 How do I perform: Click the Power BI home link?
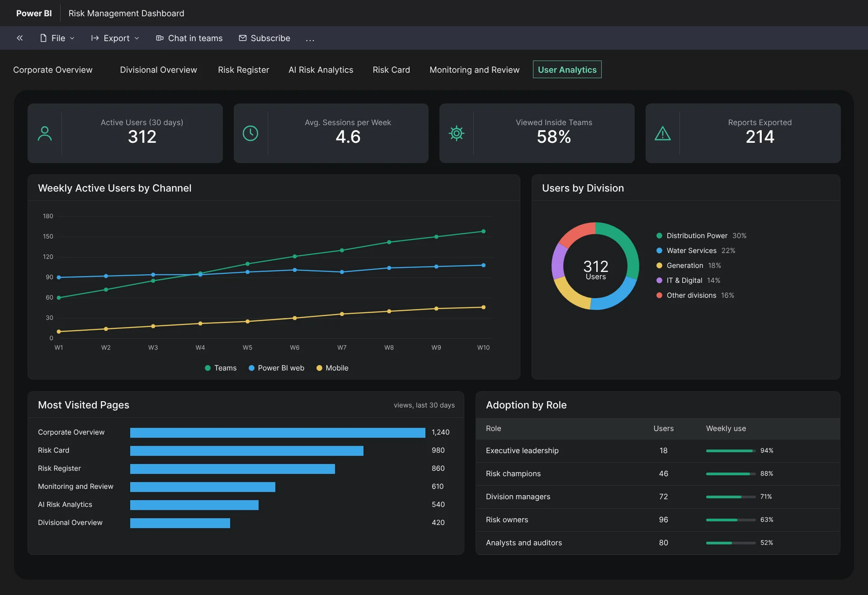coord(34,13)
